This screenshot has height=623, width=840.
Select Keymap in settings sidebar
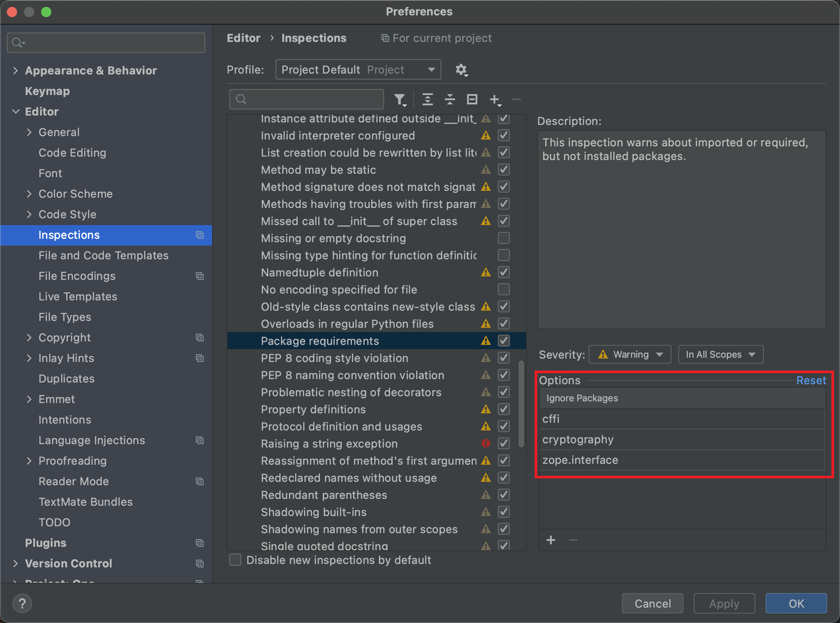pos(47,91)
